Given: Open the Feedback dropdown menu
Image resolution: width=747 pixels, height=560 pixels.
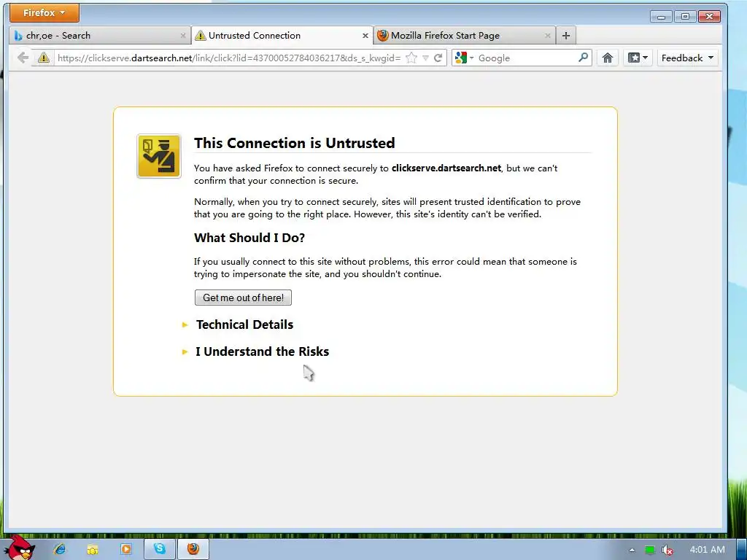Looking at the screenshot, I should click(x=687, y=58).
